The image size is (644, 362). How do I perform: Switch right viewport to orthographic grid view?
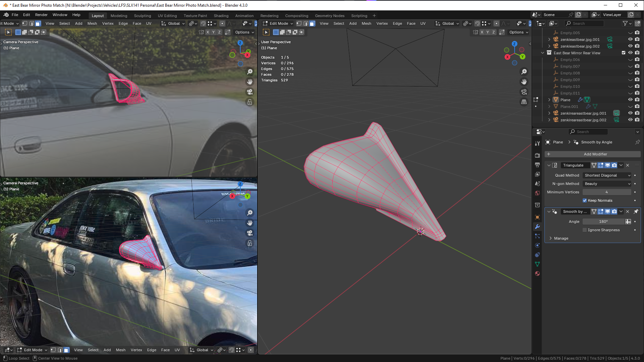tap(524, 102)
